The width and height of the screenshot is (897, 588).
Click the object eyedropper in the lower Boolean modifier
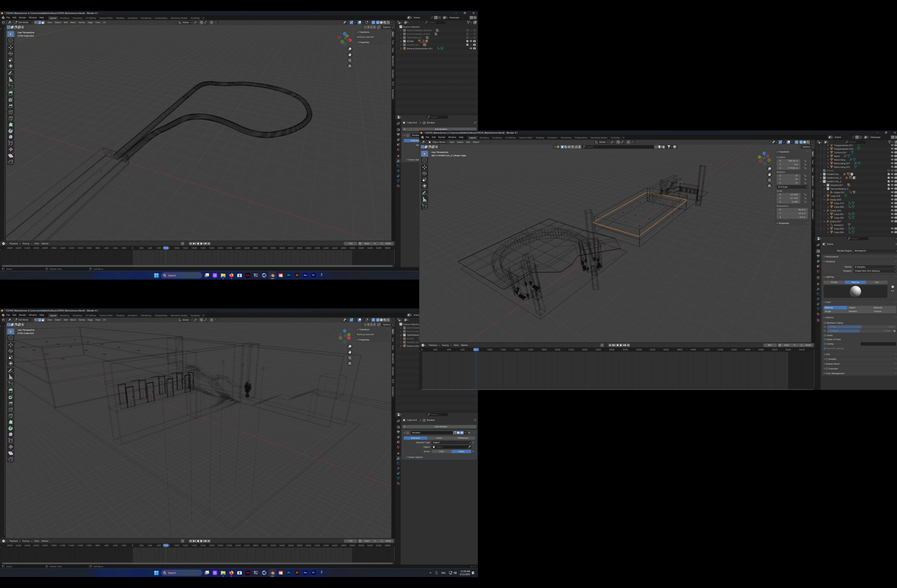[x=469, y=447]
